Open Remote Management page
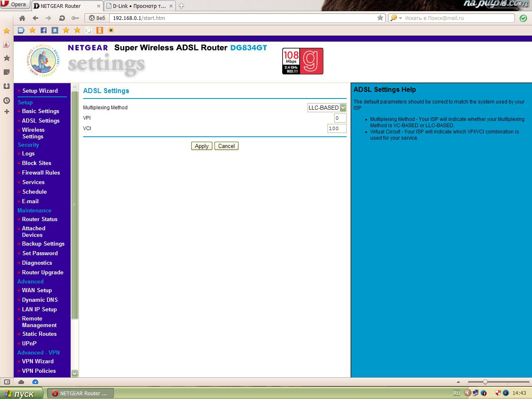The height and width of the screenshot is (399, 532). click(39, 322)
